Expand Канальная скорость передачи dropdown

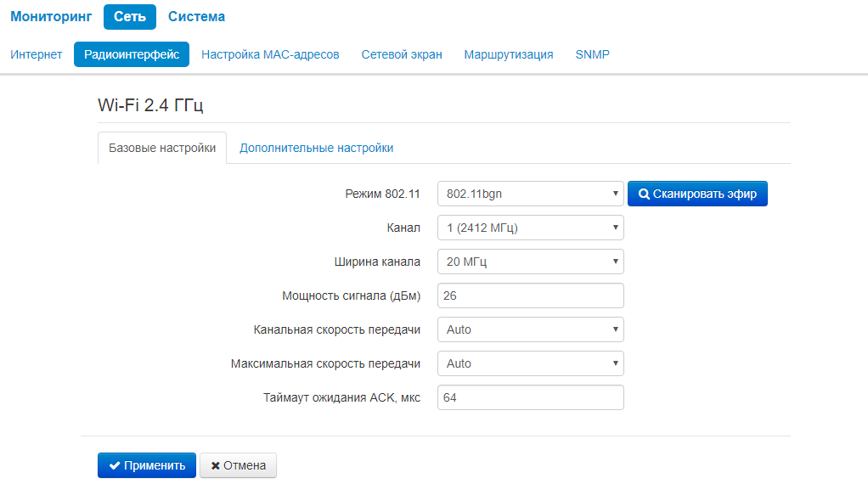pos(530,329)
